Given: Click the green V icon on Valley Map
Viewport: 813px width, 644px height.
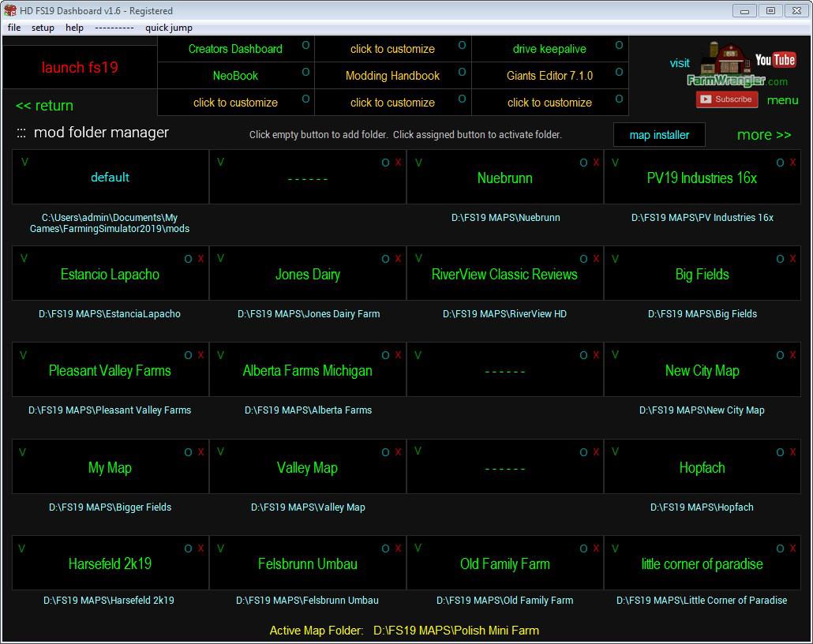Looking at the screenshot, I should [220, 451].
